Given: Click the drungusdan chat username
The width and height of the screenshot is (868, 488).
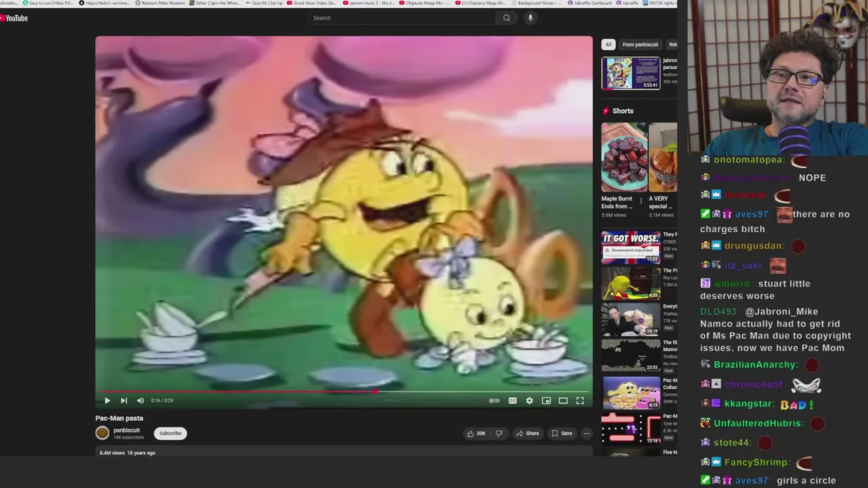Looking at the screenshot, I should [x=753, y=246].
